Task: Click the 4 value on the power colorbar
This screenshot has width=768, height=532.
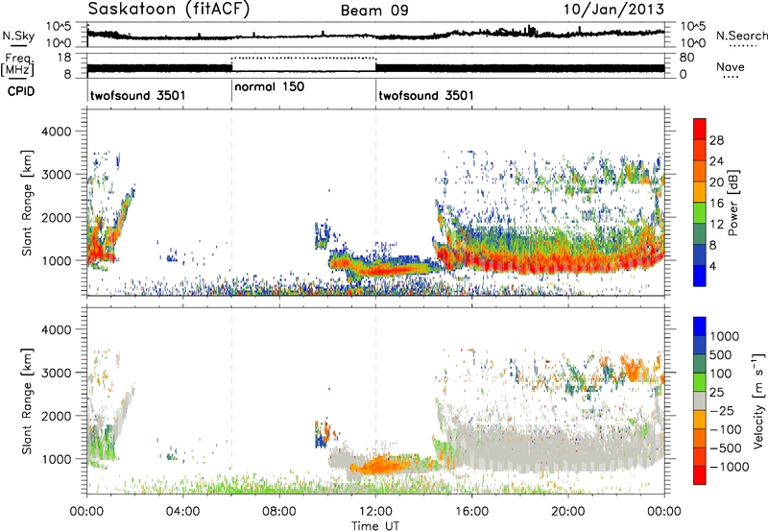Action: pos(712,266)
